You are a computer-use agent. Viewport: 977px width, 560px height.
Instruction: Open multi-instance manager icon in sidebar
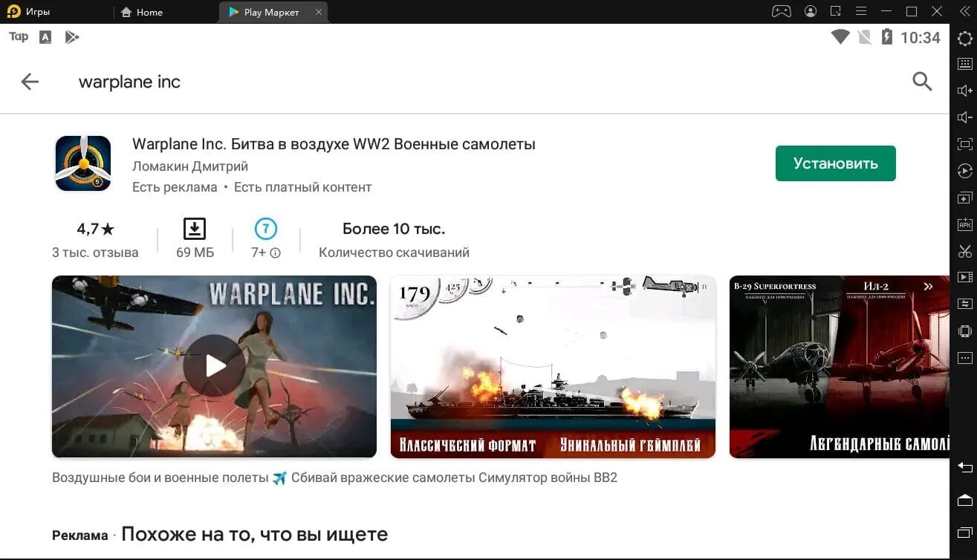click(x=964, y=198)
